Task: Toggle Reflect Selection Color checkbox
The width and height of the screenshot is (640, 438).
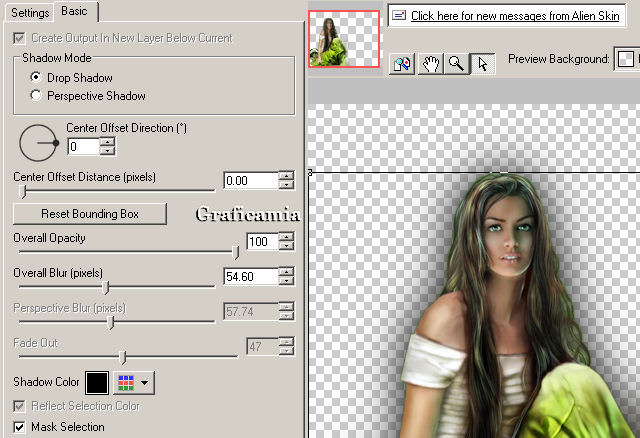Action: pyautogui.click(x=19, y=406)
